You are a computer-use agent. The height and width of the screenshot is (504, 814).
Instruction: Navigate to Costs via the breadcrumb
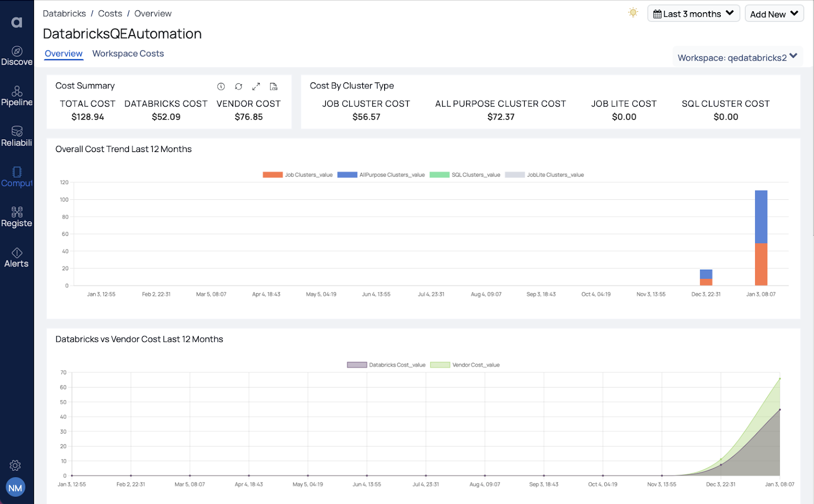point(110,13)
